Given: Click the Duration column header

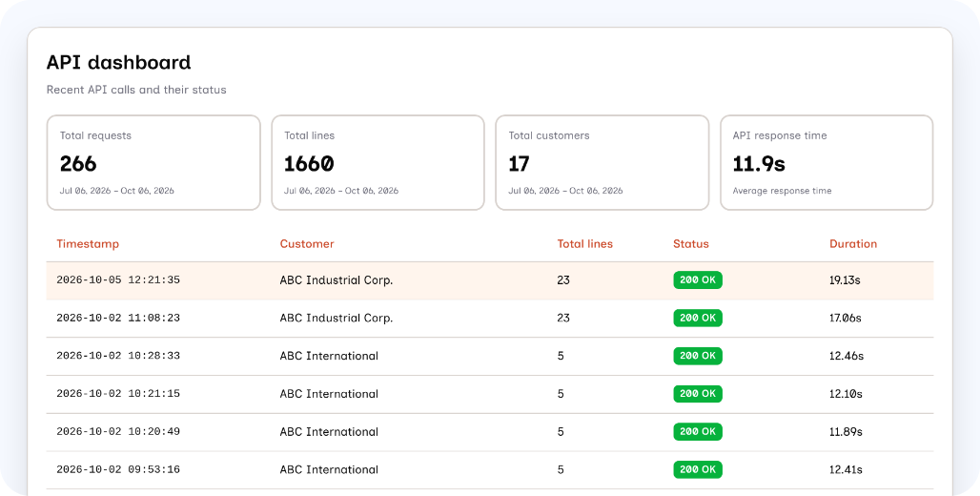Looking at the screenshot, I should [853, 244].
